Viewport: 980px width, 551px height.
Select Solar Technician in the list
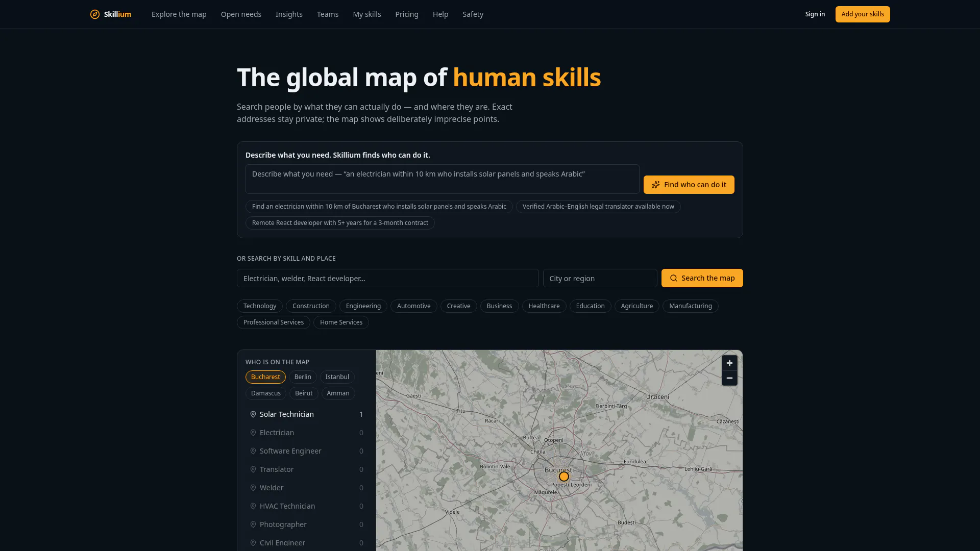tap(307, 414)
